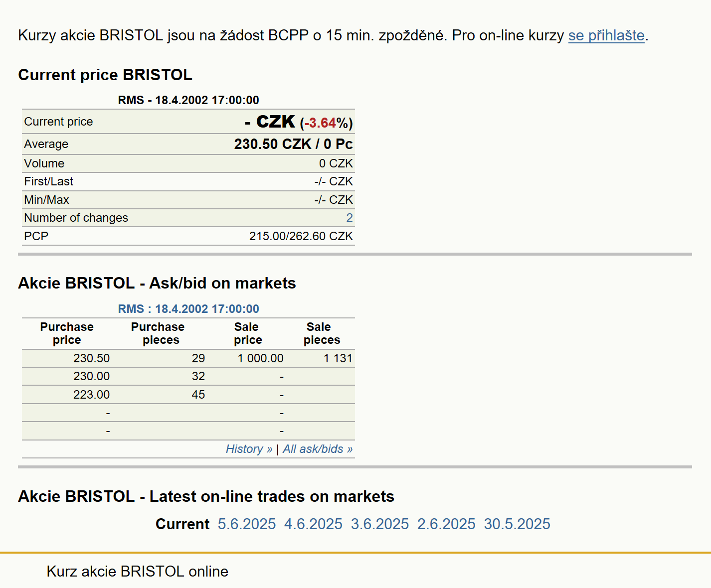This screenshot has width=711, height=588.
Task: Switch to trades from 30.5.2025
Action: pos(517,524)
